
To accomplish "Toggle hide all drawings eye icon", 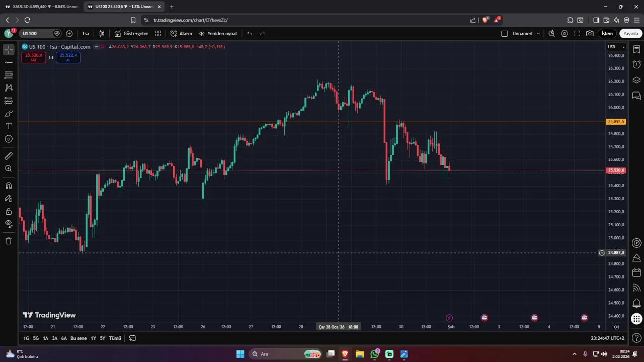I will coord(9,224).
